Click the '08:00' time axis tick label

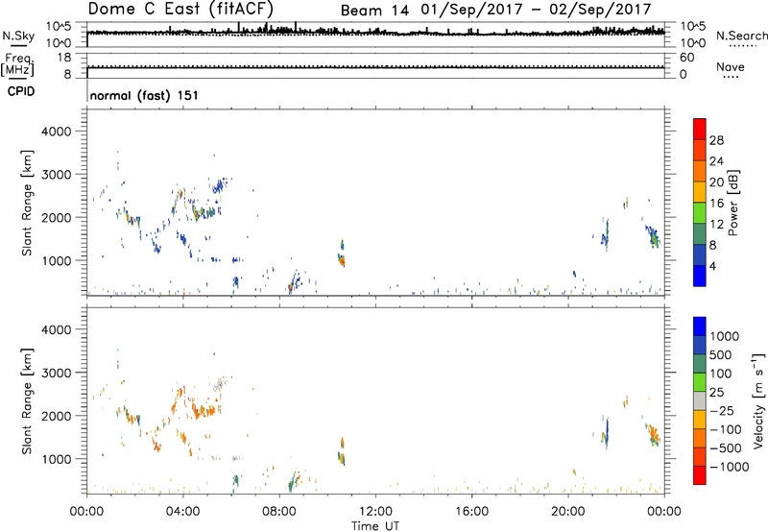(x=279, y=512)
